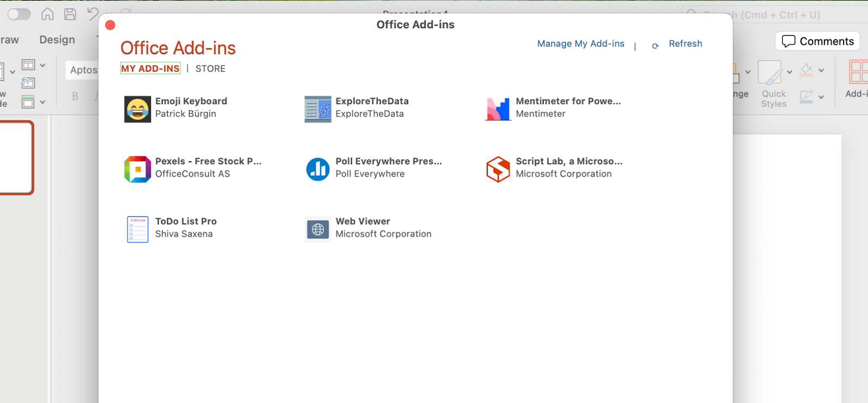868x403 pixels.
Task: Open the Design ribbon tab
Action: click(x=57, y=40)
